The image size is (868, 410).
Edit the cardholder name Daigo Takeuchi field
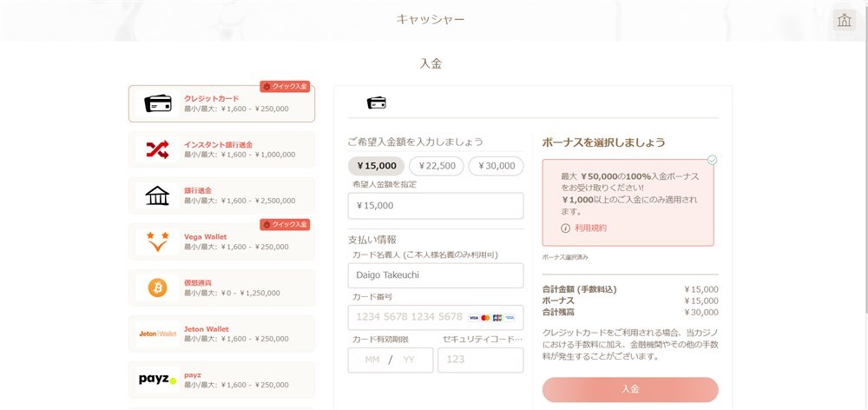pos(436,275)
